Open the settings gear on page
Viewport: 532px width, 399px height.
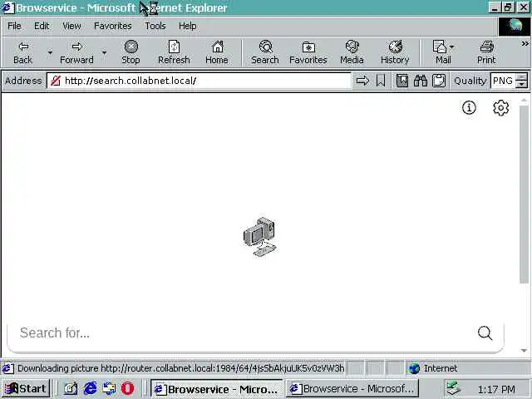500,108
